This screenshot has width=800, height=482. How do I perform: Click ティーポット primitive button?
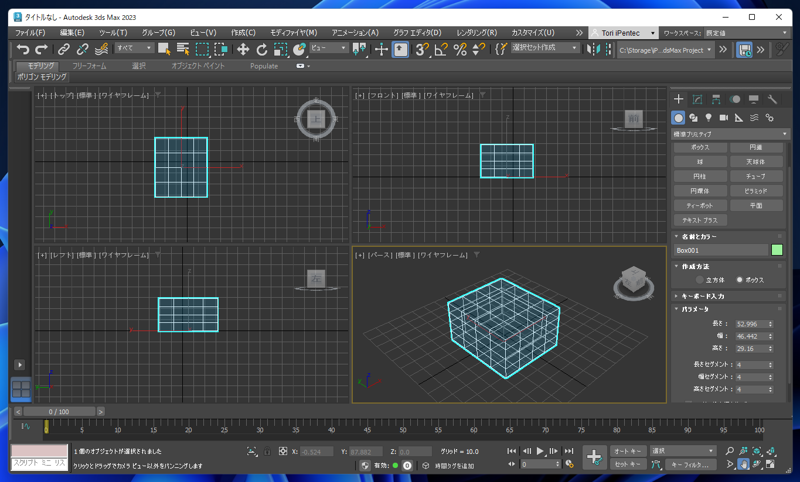tap(700, 206)
